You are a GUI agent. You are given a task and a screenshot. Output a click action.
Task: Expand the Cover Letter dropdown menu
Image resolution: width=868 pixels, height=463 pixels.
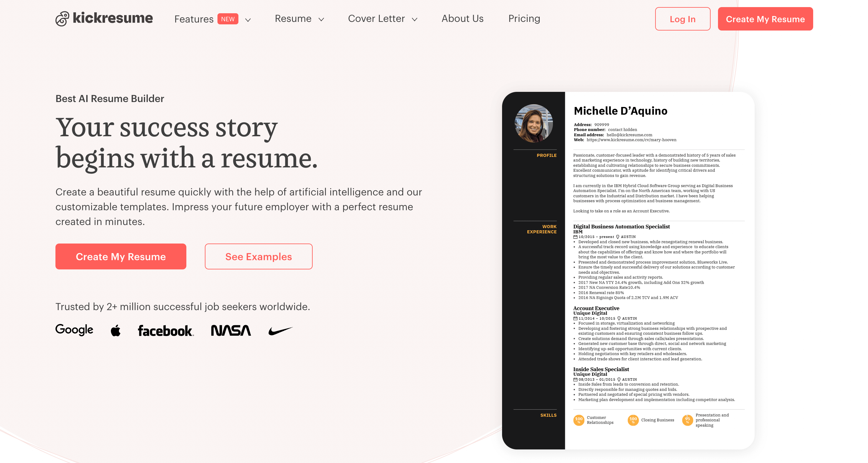[382, 18]
